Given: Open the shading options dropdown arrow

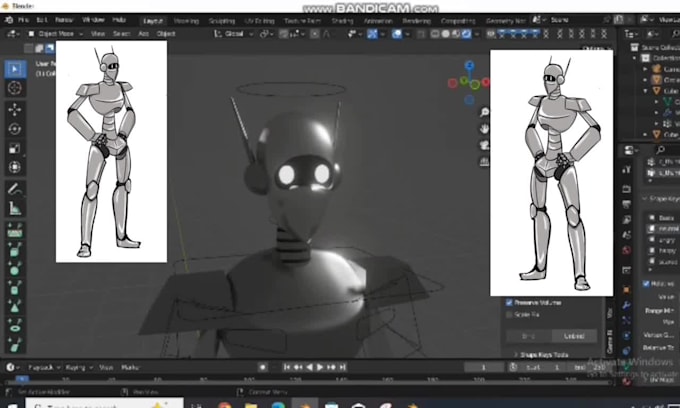Looking at the screenshot, I should tap(477, 34).
